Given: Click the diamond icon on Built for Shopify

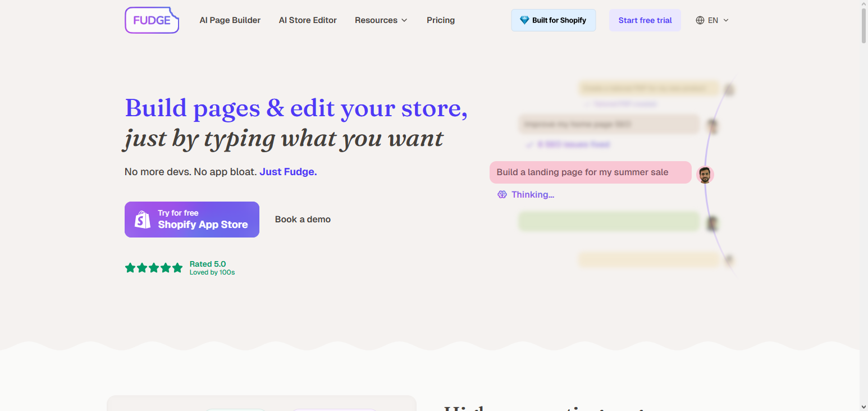Looking at the screenshot, I should click(x=524, y=20).
